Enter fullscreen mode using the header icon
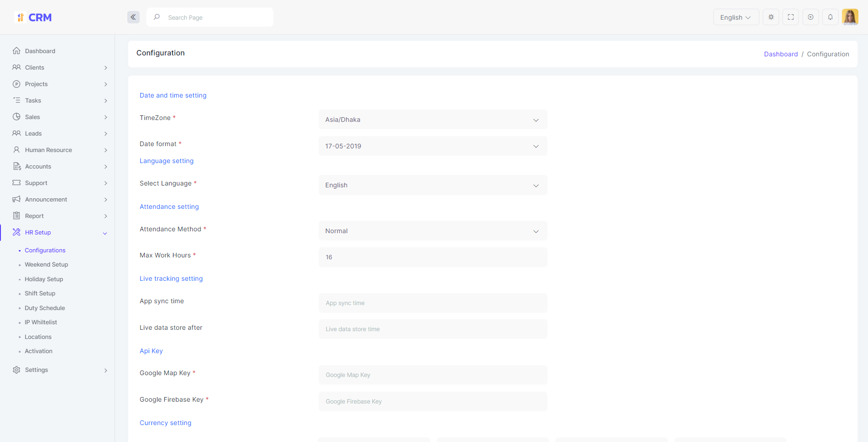This screenshot has height=442, width=868. pos(791,17)
